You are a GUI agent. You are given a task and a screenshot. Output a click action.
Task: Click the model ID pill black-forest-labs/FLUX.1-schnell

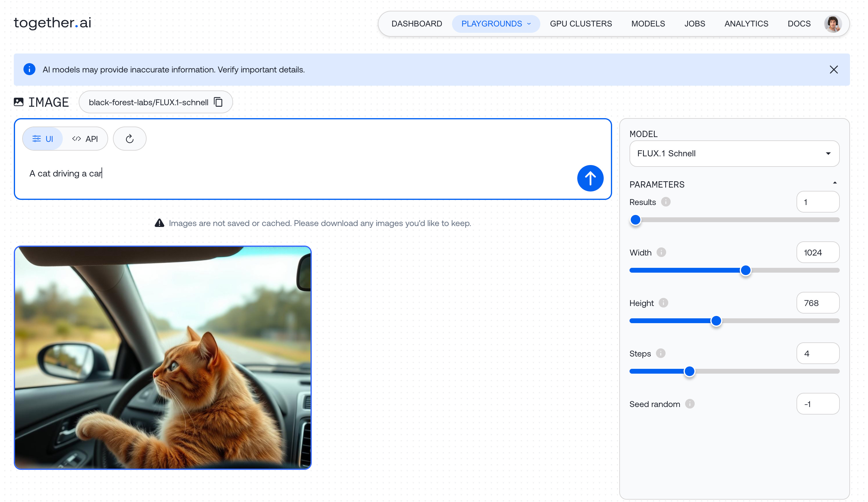click(x=156, y=102)
